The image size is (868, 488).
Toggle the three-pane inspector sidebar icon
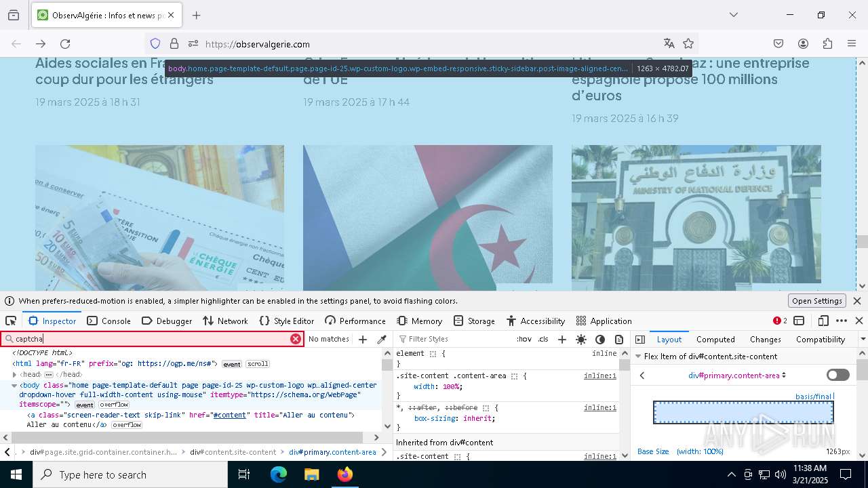(x=639, y=339)
